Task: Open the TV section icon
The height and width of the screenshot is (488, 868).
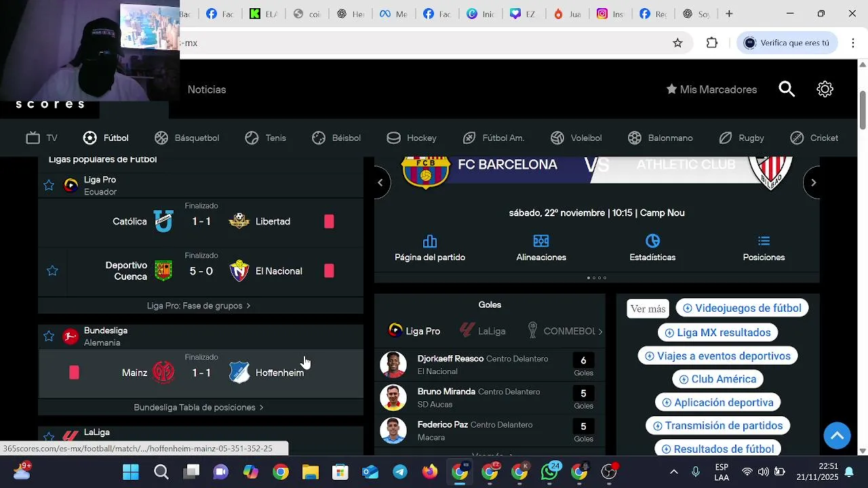Action: coord(33,138)
